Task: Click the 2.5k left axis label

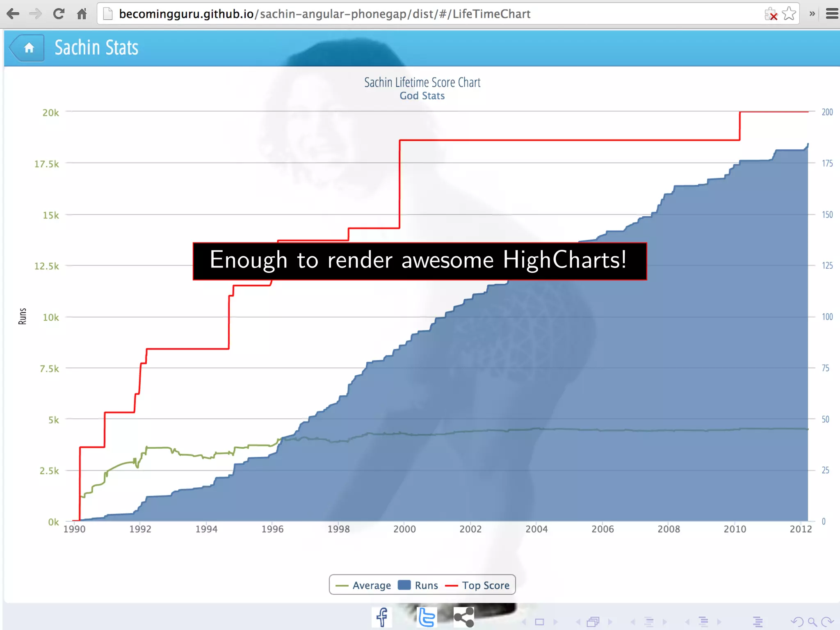Action: [49, 471]
